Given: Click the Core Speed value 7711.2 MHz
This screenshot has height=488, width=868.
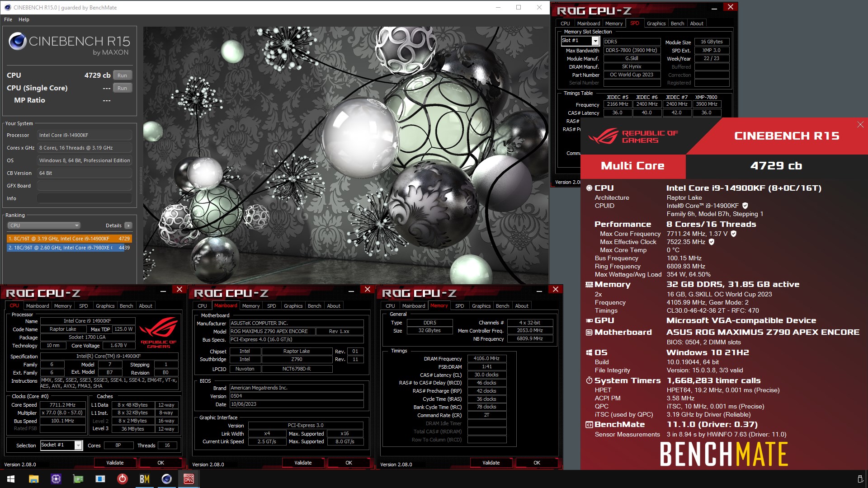Looking at the screenshot, I should (x=62, y=405).
